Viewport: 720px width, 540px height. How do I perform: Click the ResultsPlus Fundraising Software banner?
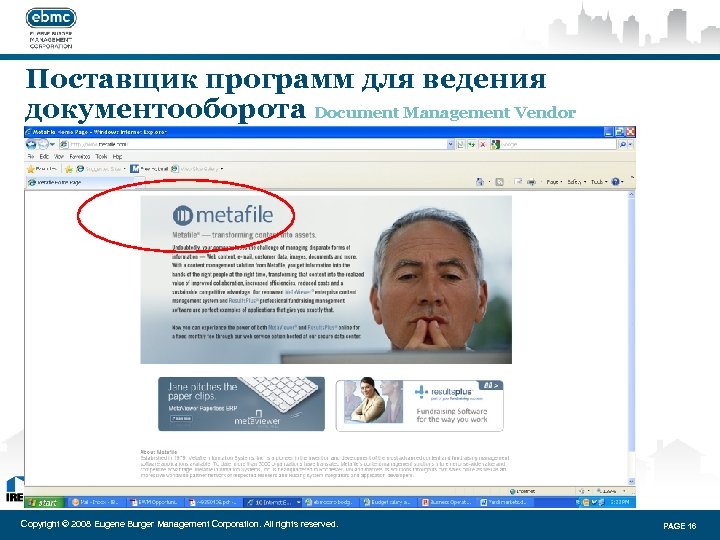tap(420, 405)
